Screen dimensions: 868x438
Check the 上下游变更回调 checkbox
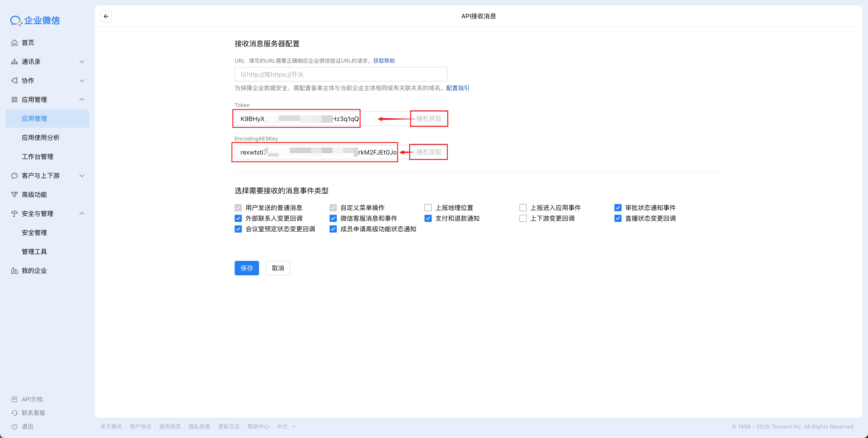pos(523,219)
